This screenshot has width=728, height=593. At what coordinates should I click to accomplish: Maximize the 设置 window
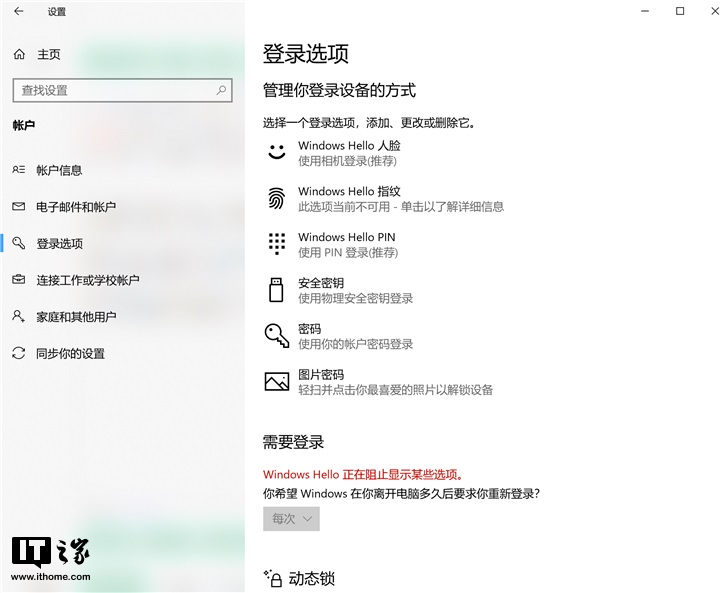click(680, 11)
